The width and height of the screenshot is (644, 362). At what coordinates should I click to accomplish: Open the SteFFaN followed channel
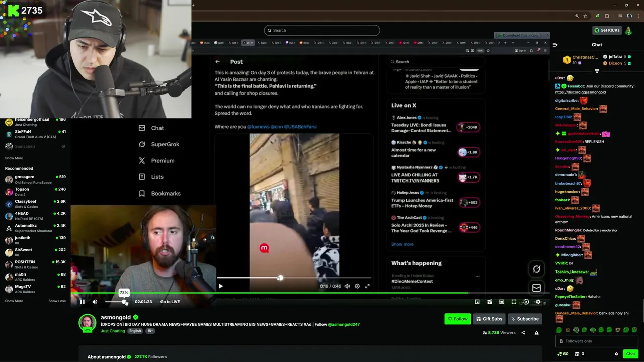pos(35,134)
